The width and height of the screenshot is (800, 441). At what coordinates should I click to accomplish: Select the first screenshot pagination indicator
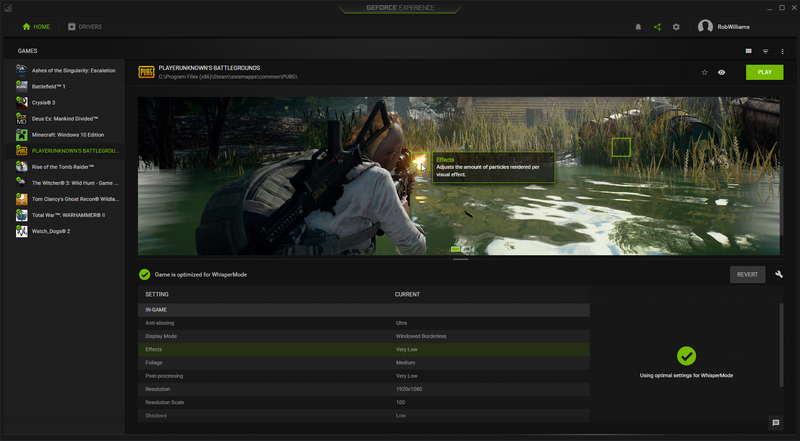(455, 249)
